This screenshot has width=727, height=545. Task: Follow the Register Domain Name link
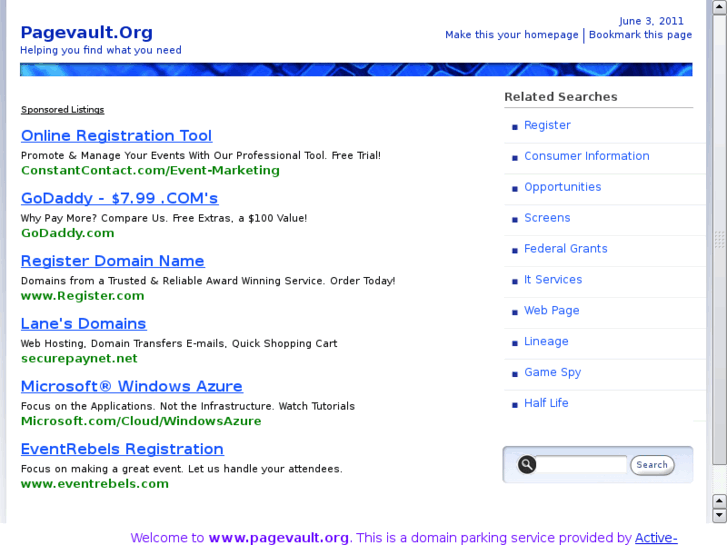pyautogui.click(x=113, y=261)
